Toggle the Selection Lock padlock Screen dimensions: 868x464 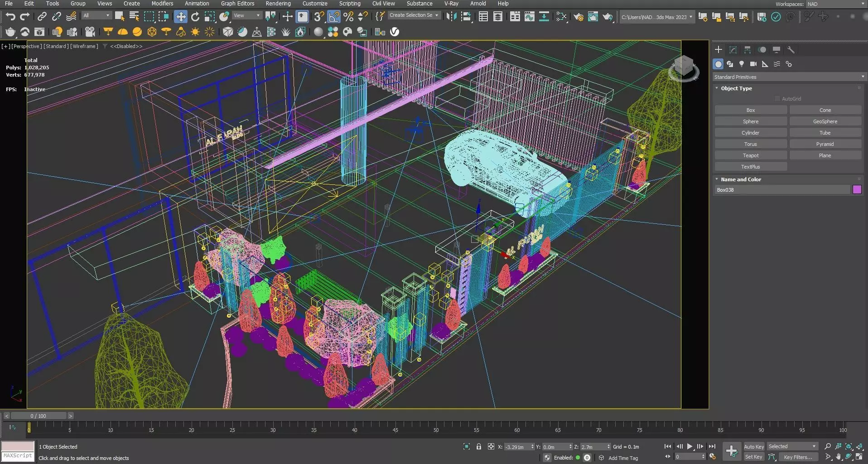[x=479, y=447]
